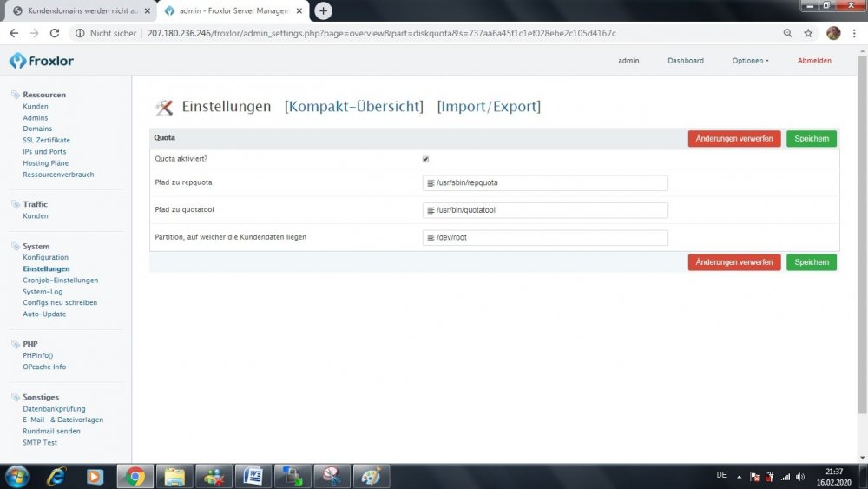This screenshot has height=489, width=868.
Task: Click browser back arrow
Action: point(13,33)
